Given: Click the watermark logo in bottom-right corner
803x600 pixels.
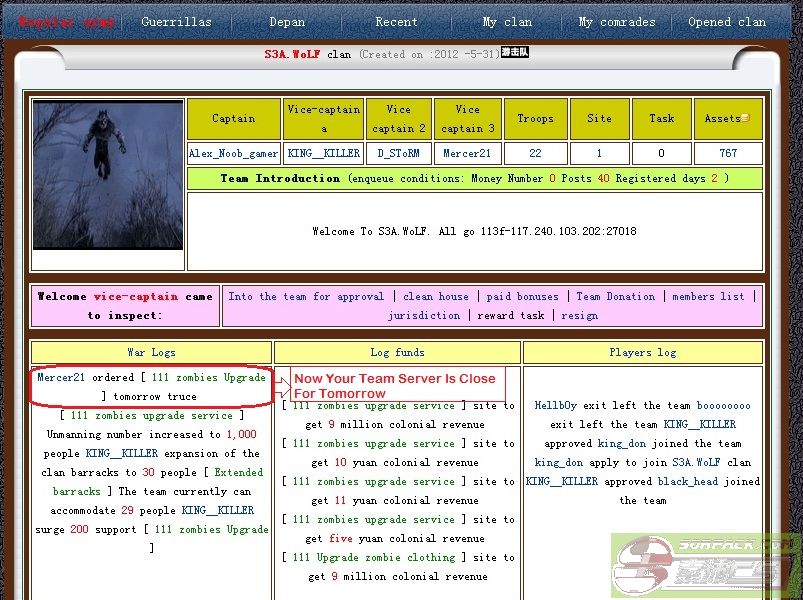Looking at the screenshot, I should pos(706,566).
